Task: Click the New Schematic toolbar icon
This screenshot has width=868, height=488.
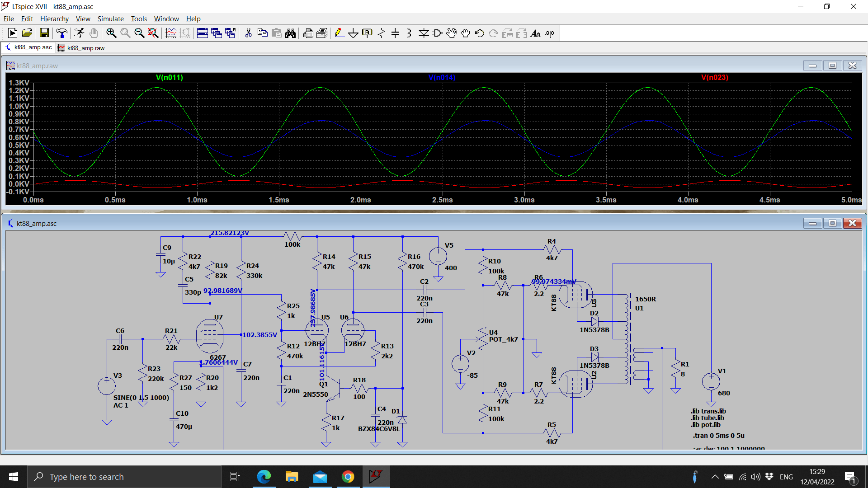Action: pos(13,33)
